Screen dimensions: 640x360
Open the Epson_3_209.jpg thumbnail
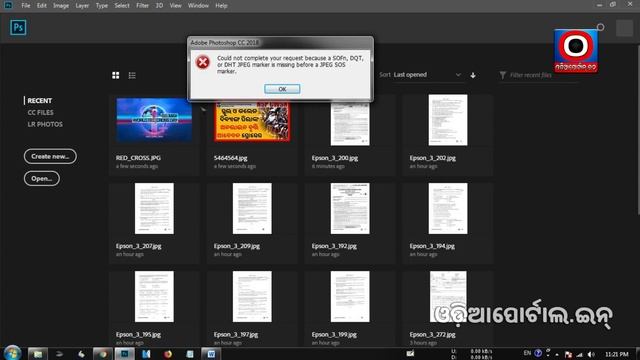[252, 208]
